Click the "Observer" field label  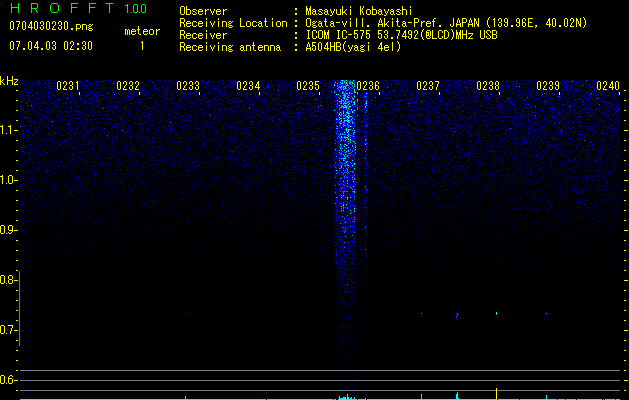click(203, 11)
